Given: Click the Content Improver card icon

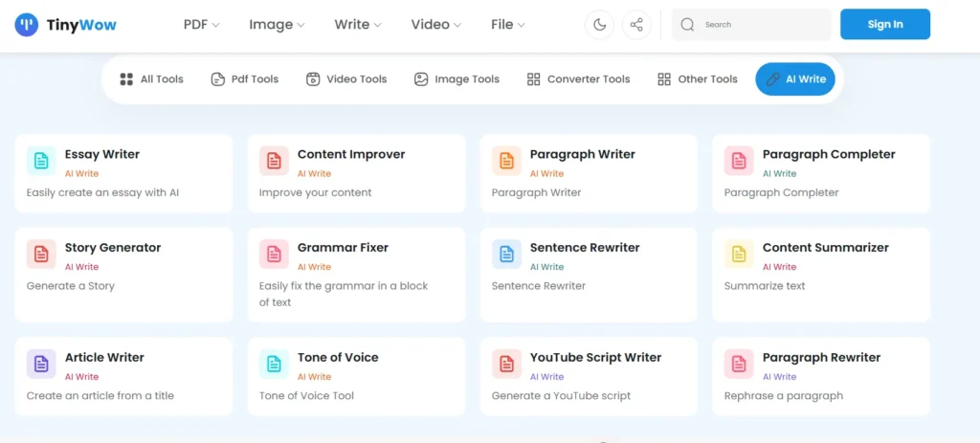Looking at the screenshot, I should tap(274, 162).
